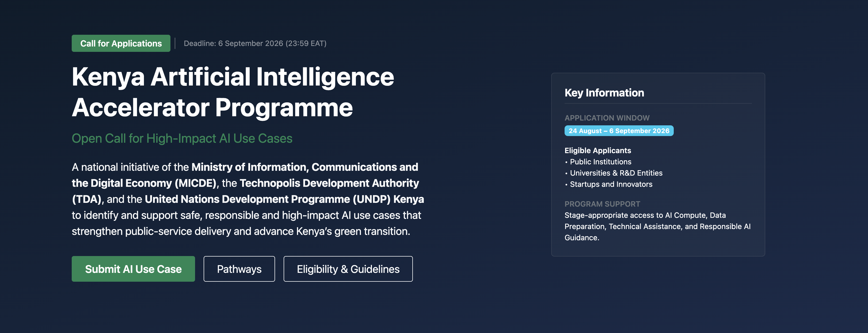
Task: Click the Submit AI Use Case button
Action: [133, 269]
